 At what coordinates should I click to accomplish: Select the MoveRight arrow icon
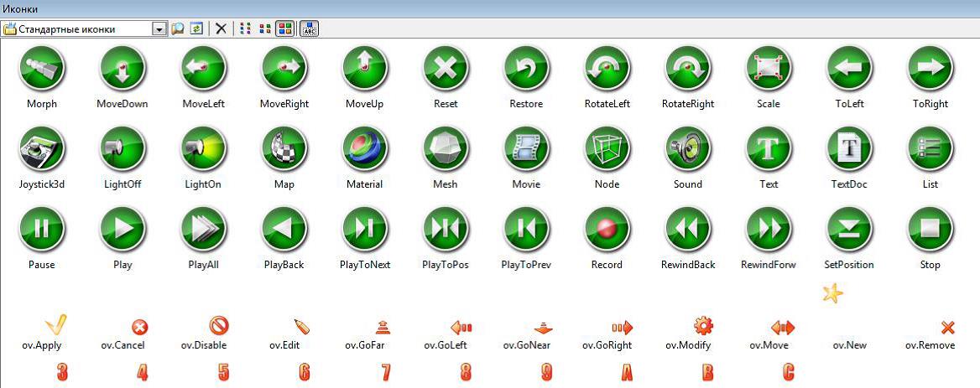click(x=284, y=69)
